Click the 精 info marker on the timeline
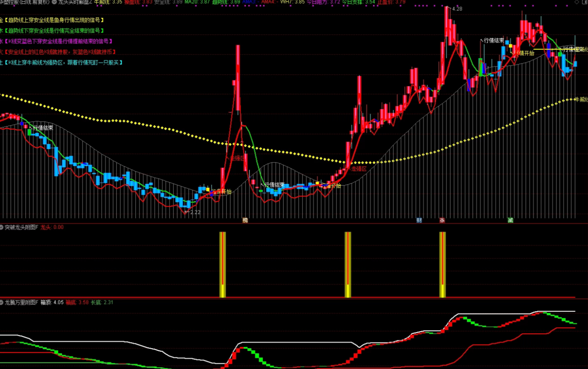This screenshot has height=369, width=588. pos(245,220)
